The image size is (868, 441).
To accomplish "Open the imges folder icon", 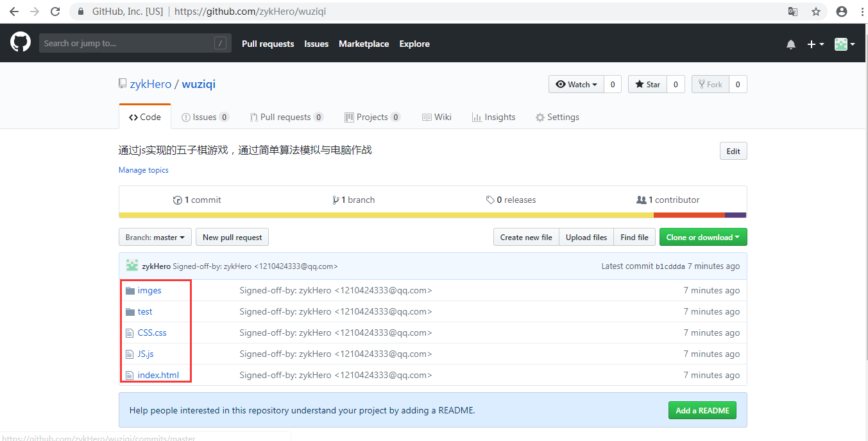I will click(130, 290).
